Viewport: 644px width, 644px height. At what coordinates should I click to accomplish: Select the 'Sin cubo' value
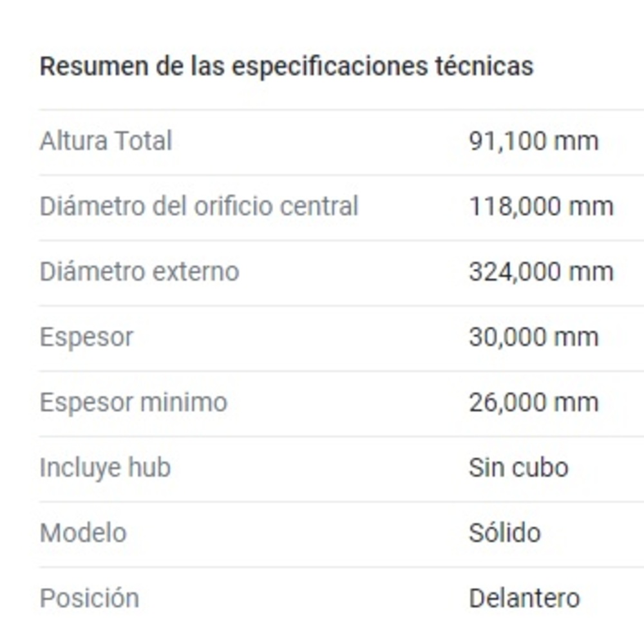(x=518, y=468)
